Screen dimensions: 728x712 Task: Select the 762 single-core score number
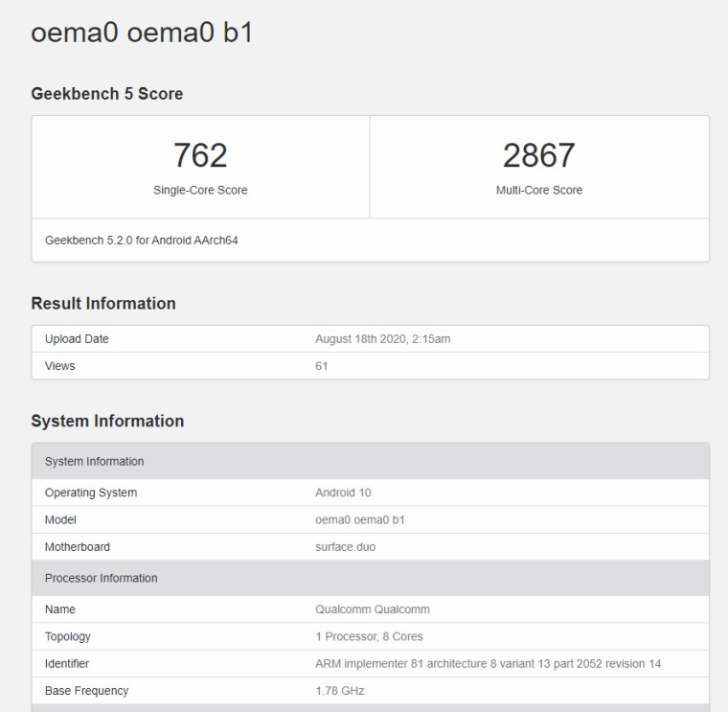[x=200, y=154]
